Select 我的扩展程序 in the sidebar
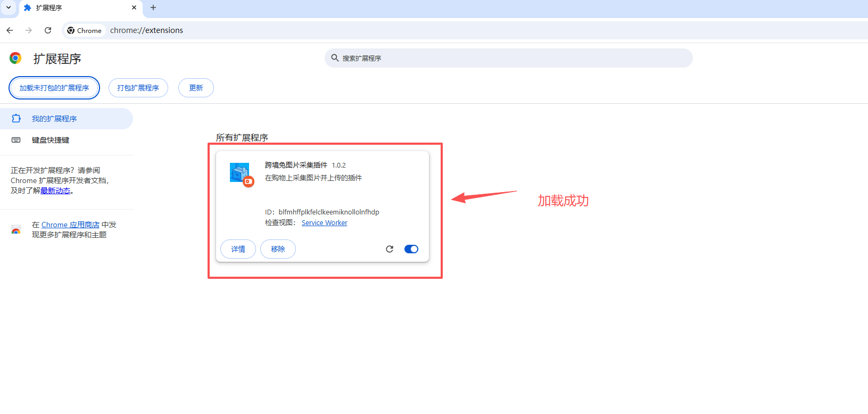 tap(66, 119)
